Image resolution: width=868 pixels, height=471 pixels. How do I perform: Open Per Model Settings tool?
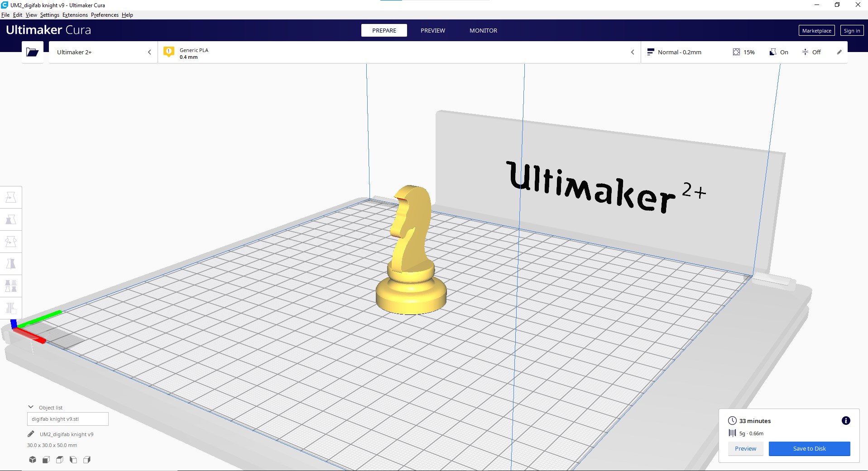coord(11,286)
